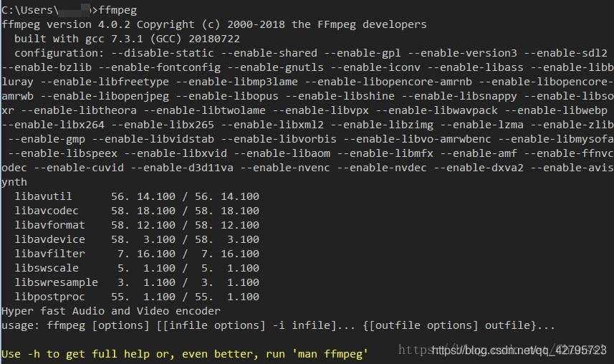Click the '--enable-amf' flag
This screenshot has height=364, width=614.
(479, 153)
